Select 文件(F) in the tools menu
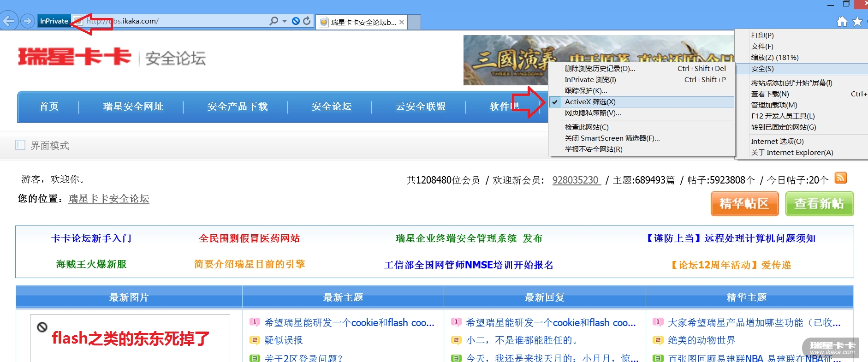The width and height of the screenshot is (868, 362). [802, 47]
